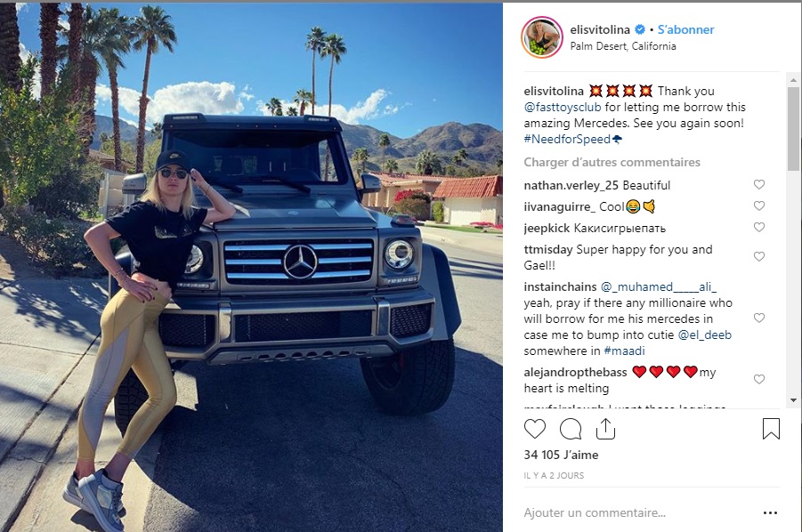802x532 pixels.
Task: Like iivanaguirre_'s Cool comment
Action: coord(759,206)
